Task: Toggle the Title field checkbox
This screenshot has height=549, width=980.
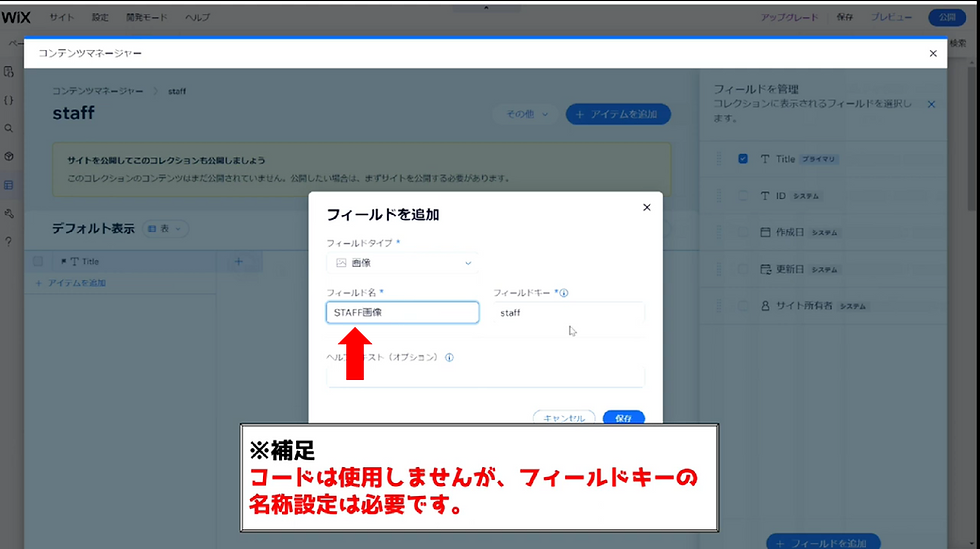Action: [x=742, y=159]
